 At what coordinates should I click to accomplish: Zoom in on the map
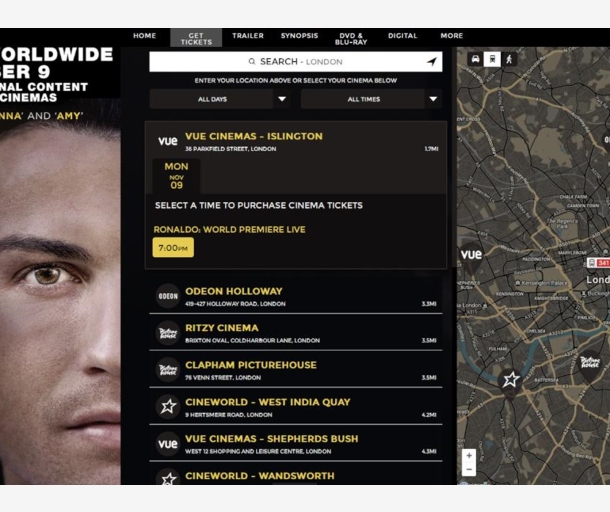pos(469,456)
